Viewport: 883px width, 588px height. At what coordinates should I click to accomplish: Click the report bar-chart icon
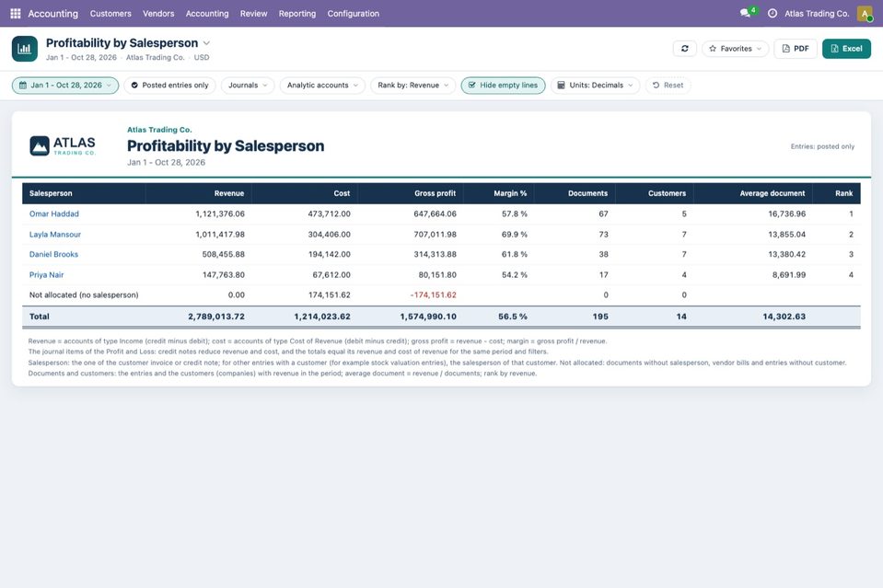(25, 49)
